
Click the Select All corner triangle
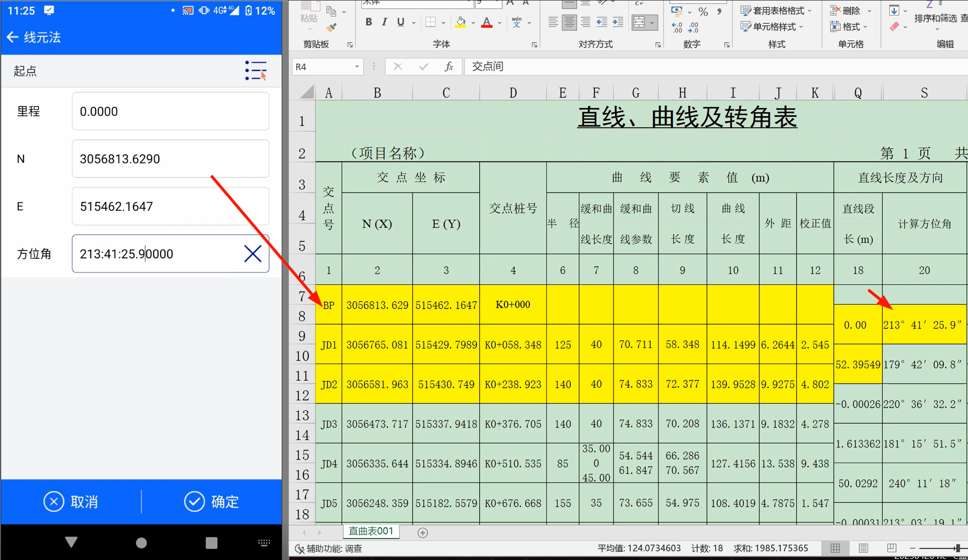[x=307, y=92]
